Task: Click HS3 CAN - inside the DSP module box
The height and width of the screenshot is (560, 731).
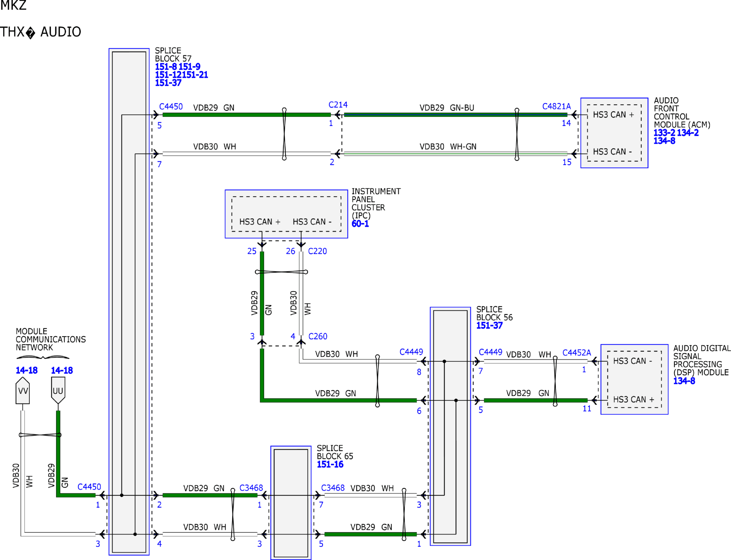Action: tap(633, 361)
